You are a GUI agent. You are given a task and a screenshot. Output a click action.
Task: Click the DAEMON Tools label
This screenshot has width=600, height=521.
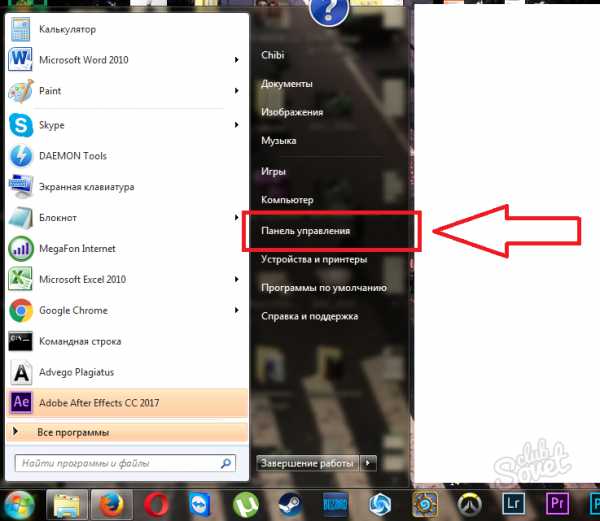(73, 156)
